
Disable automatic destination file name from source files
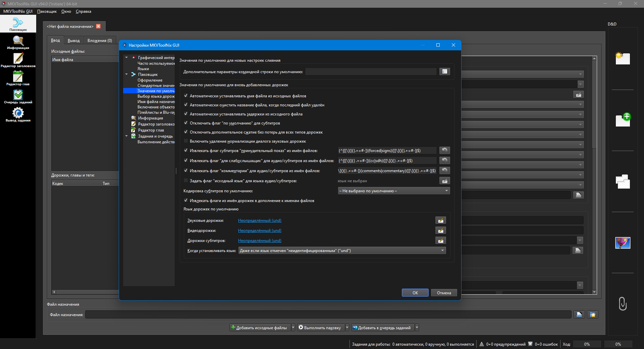186,96
